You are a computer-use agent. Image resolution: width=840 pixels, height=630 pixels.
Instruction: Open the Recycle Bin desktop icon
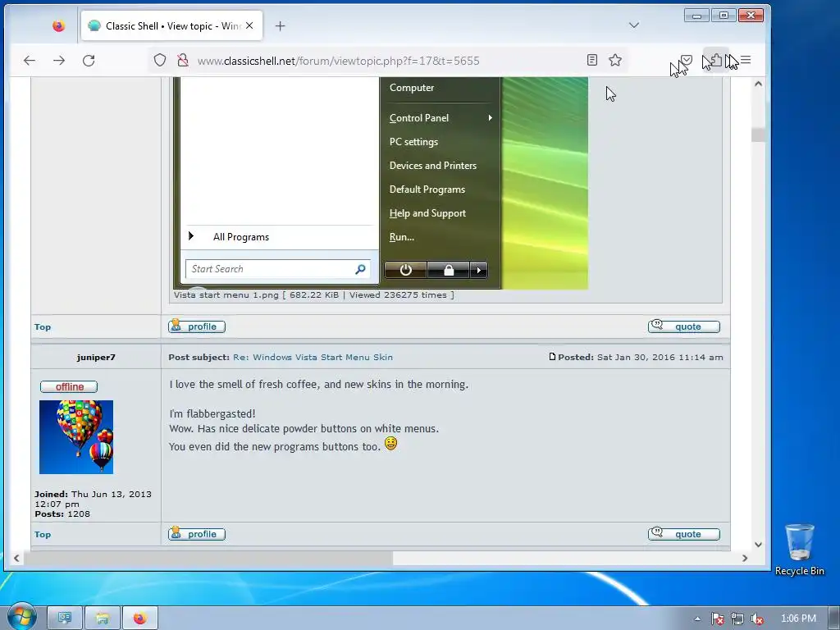pos(799,550)
